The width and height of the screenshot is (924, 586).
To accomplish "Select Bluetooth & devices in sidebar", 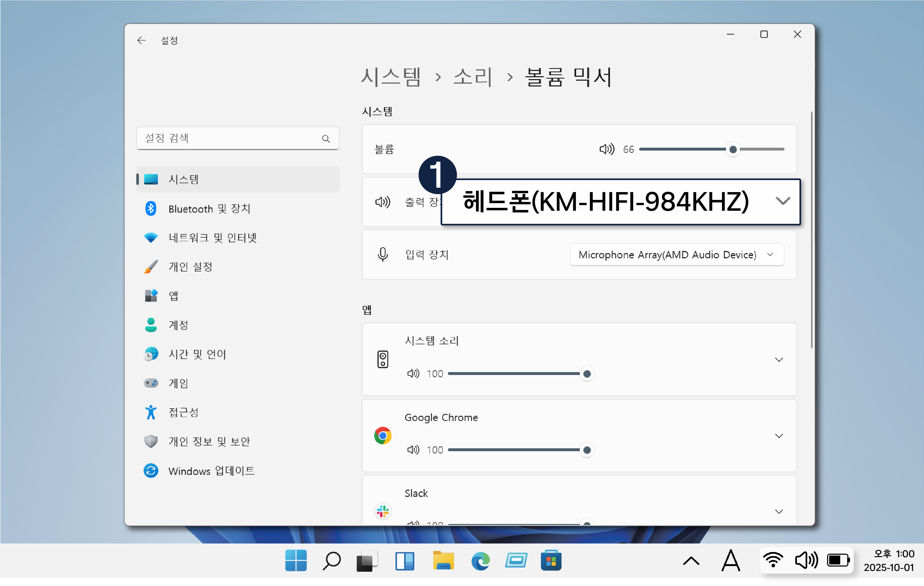I will [209, 209].
